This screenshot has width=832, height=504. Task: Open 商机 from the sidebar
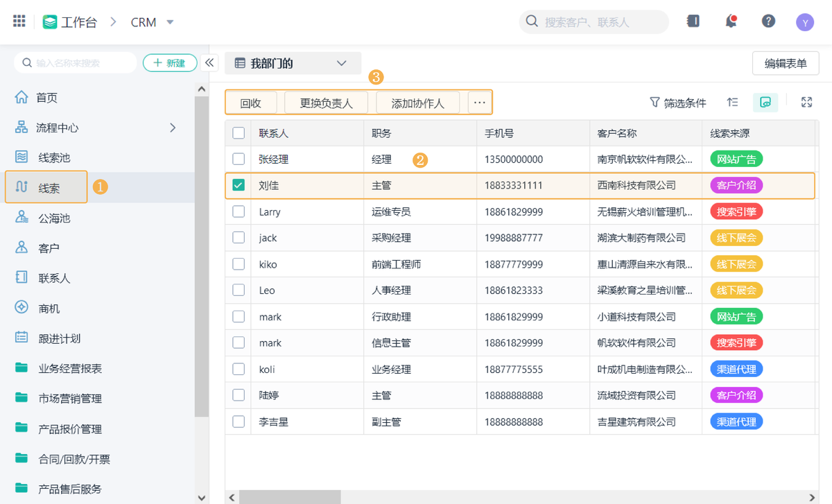click(x=49, y=309)
